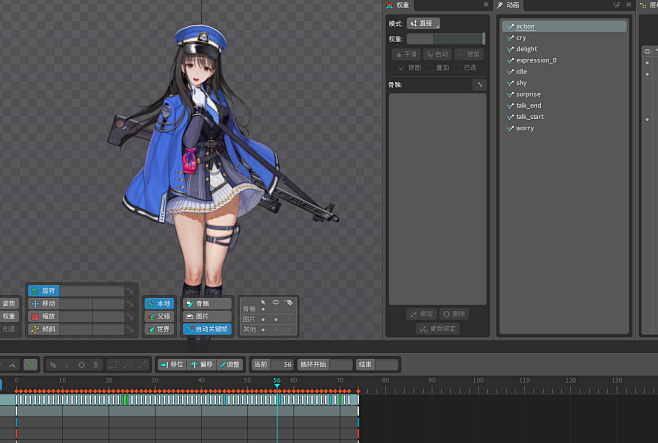Toggle 自动关键帧 (Auto Key) on or off
658x443 pixels.
(207, 329)
